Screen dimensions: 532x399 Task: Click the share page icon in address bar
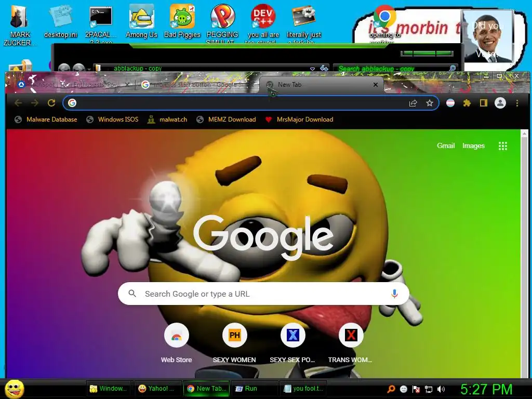(x=413, y=103)
